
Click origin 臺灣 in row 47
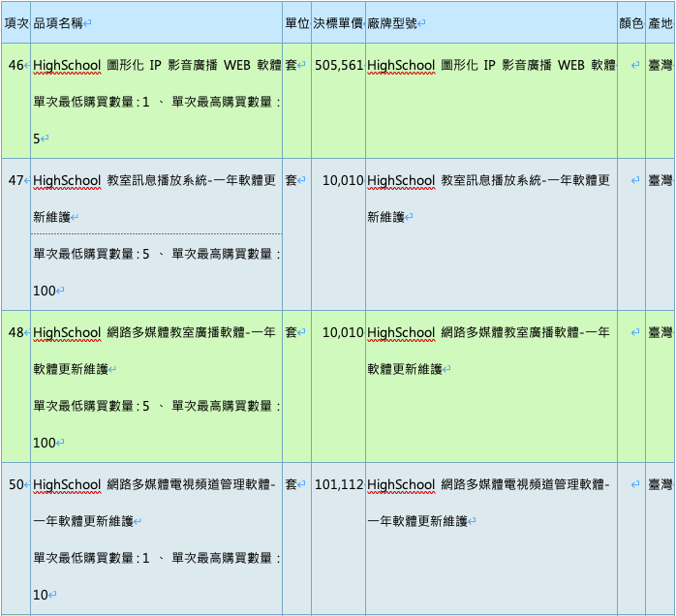(661, 180)
